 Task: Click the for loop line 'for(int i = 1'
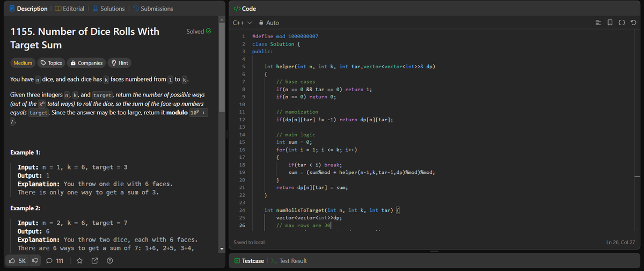coord(317,150)
